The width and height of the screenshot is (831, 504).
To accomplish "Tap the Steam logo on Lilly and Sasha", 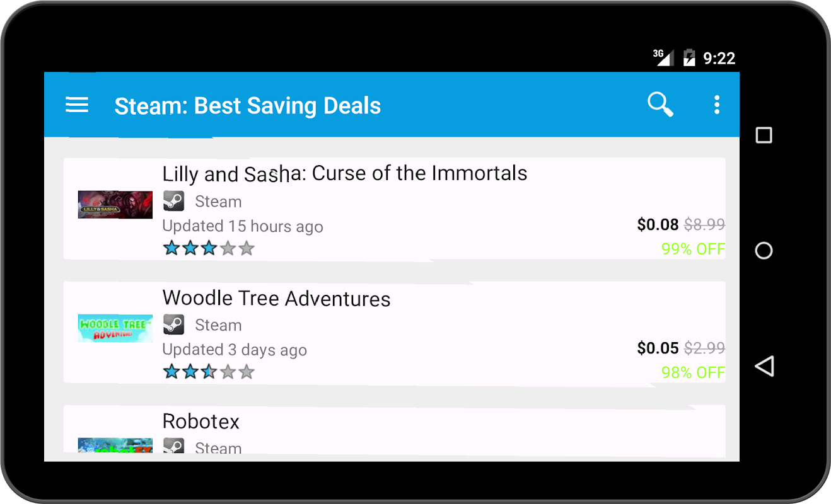I will pos(173,201).
